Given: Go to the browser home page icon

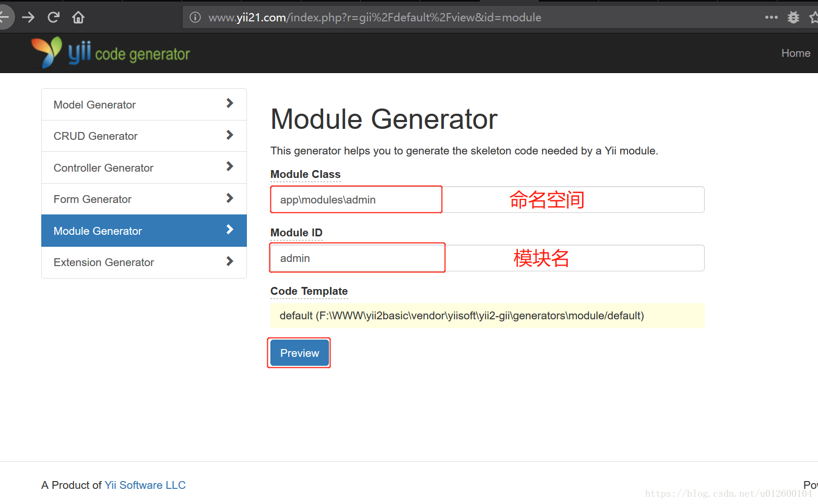Looking at the screenshot, I should 78,17.
